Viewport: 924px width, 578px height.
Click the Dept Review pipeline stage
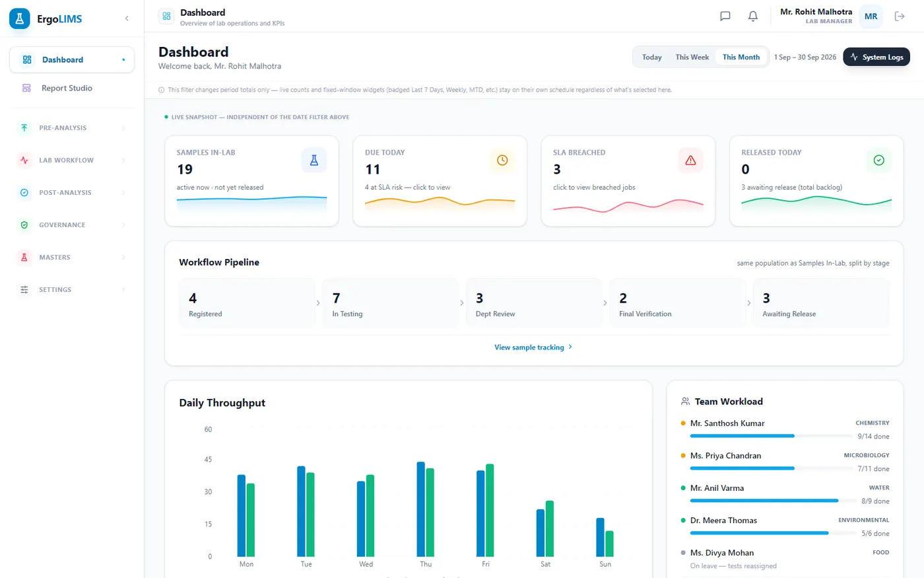pos(534,303)
